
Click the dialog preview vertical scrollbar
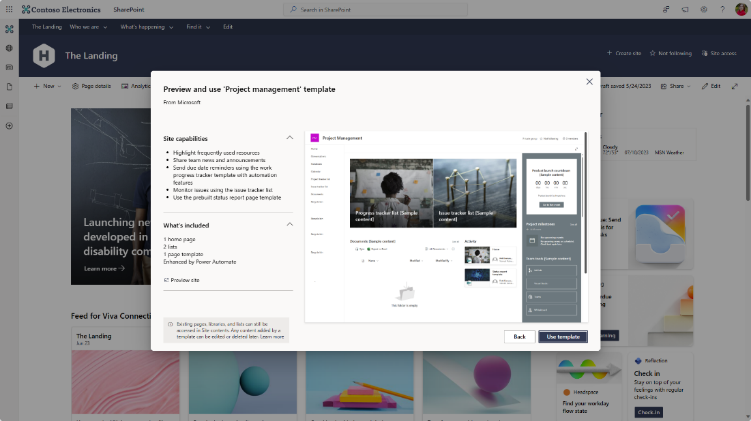[x=585, y=204]
